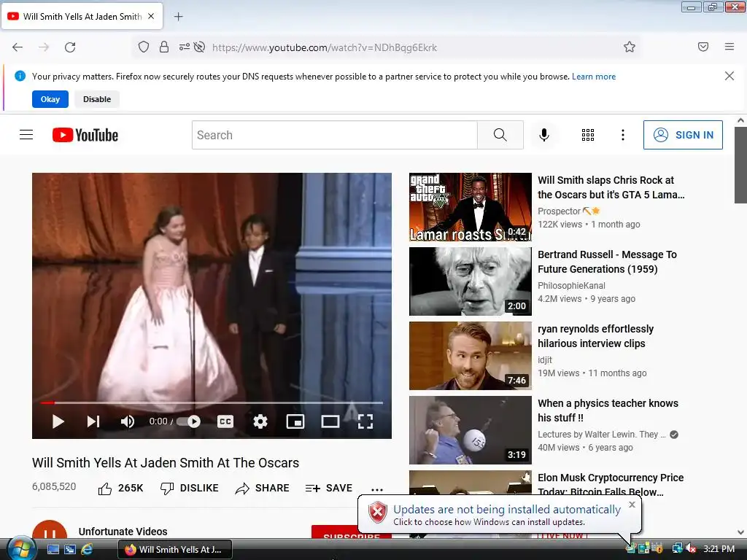Click the Windows update warning balloon
The width and height of the screenshot is (747, 560).
498,516
